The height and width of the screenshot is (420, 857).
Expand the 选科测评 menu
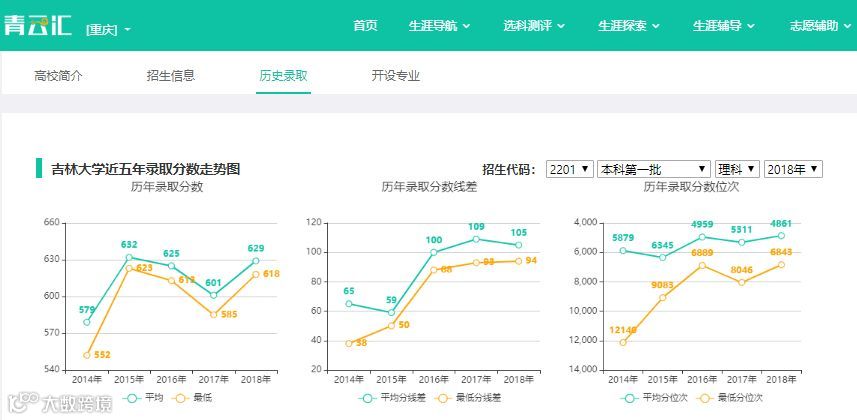click(x=534, y=26)
